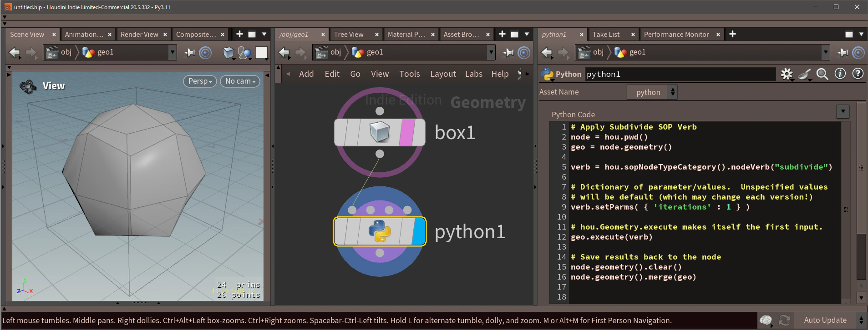Open the network editor View menu

point(380,74)
